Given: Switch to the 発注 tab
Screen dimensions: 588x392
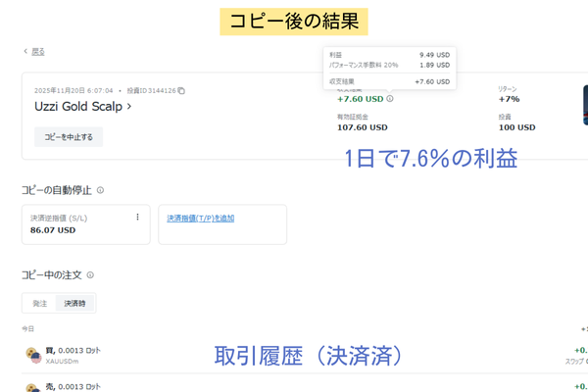Looking at the screenshot, I should [x=39, y=304].
